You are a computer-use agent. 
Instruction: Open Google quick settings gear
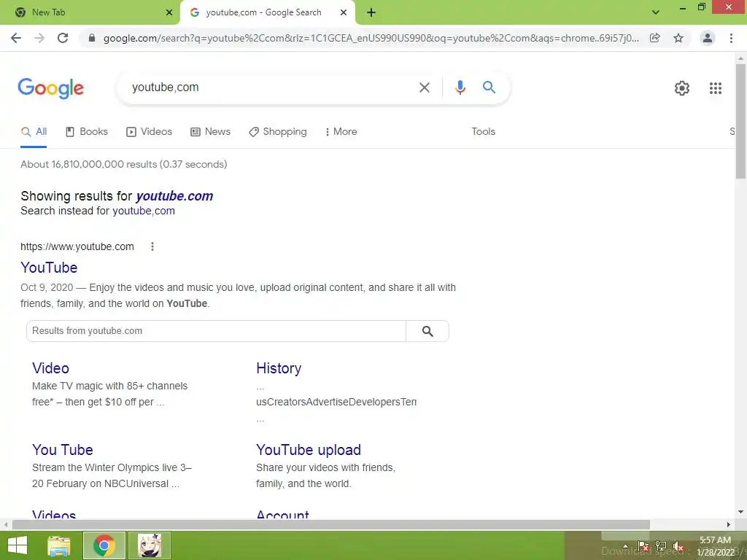click(x=682, y=88)
